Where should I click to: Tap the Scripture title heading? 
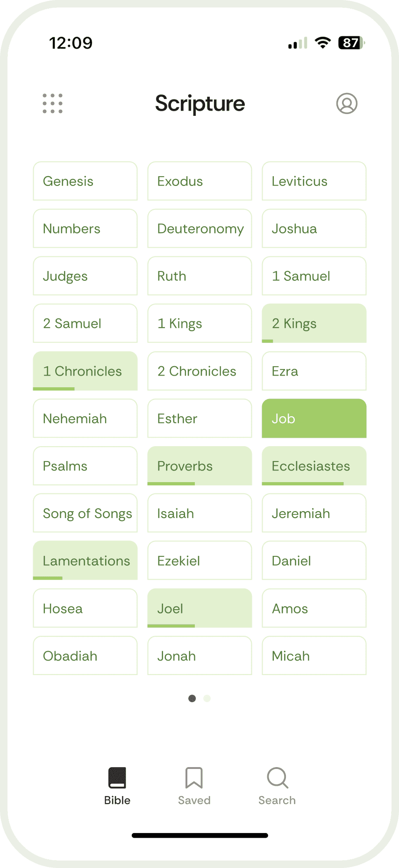tap(200, 104)
